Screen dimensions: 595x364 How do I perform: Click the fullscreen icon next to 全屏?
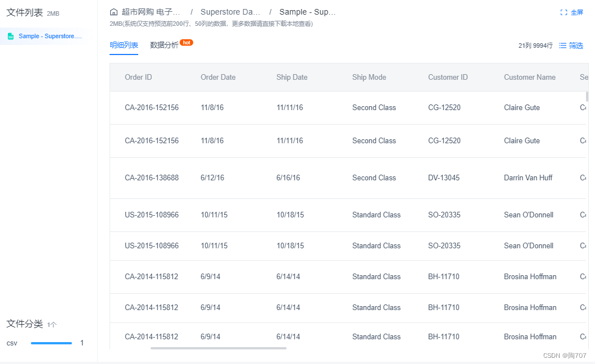[x=564, y=12]
